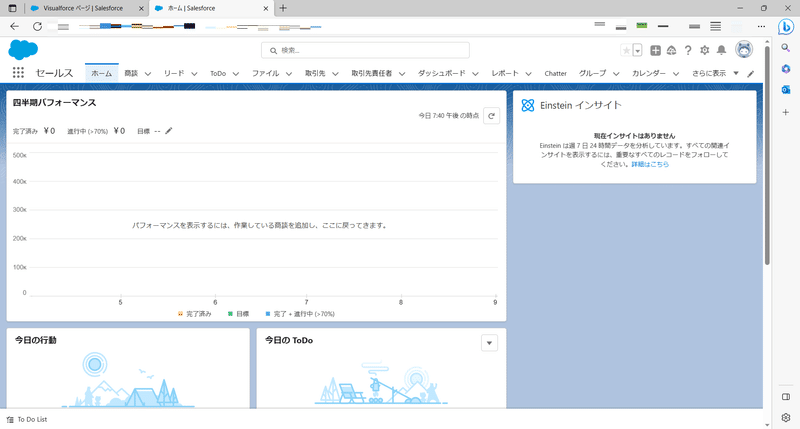Screen dimensions: 800x429
Task: Open the Help question mark icon
Action: click(688, 50)
